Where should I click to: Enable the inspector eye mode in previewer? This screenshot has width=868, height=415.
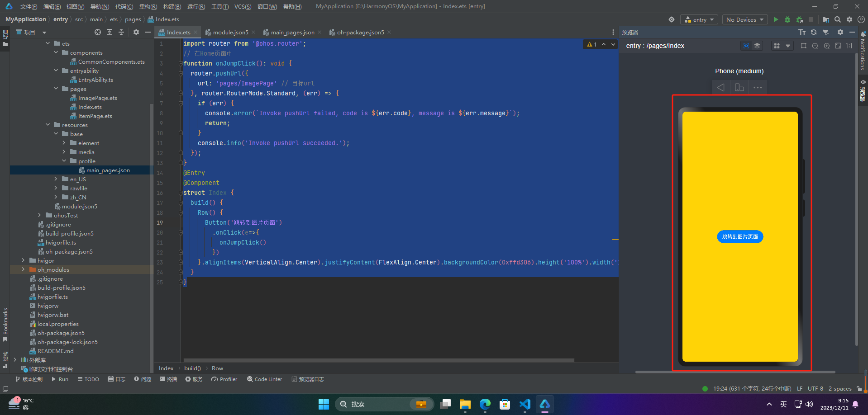746,46
